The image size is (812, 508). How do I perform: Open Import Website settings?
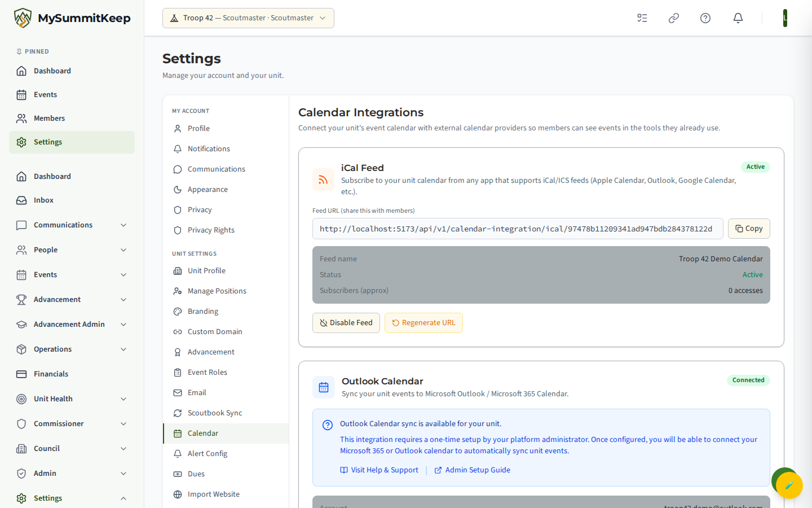point(226,494)
